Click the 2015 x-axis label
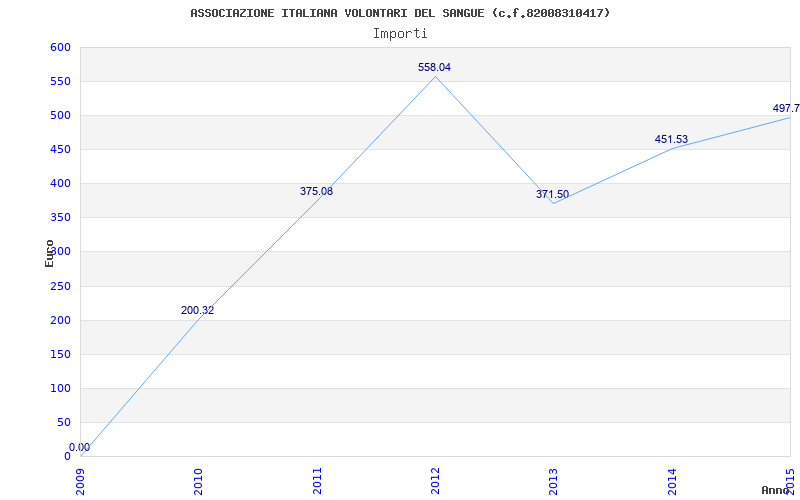The width and height of the screenshot is (800, 500). coord(790,481)
